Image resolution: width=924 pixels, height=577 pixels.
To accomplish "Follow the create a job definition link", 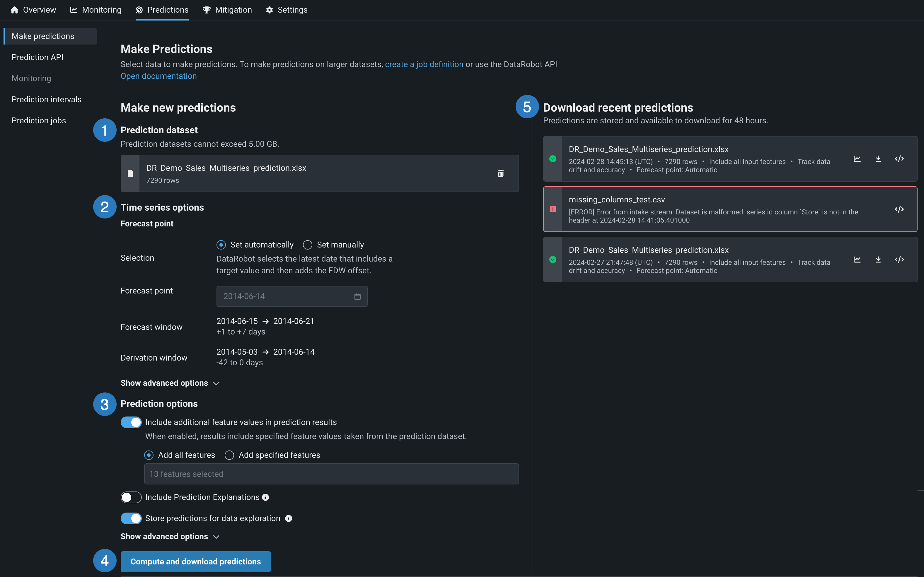I will click(x=424, y=64).
